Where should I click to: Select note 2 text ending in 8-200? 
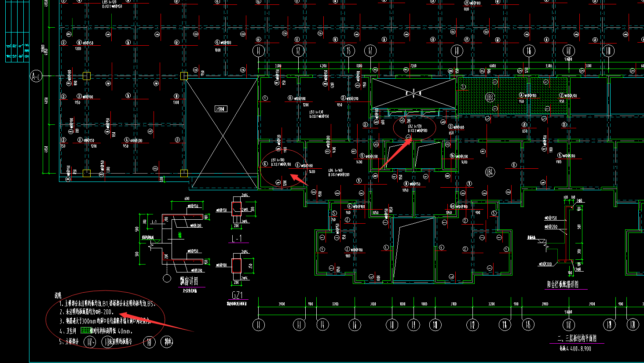click(86, 312)
